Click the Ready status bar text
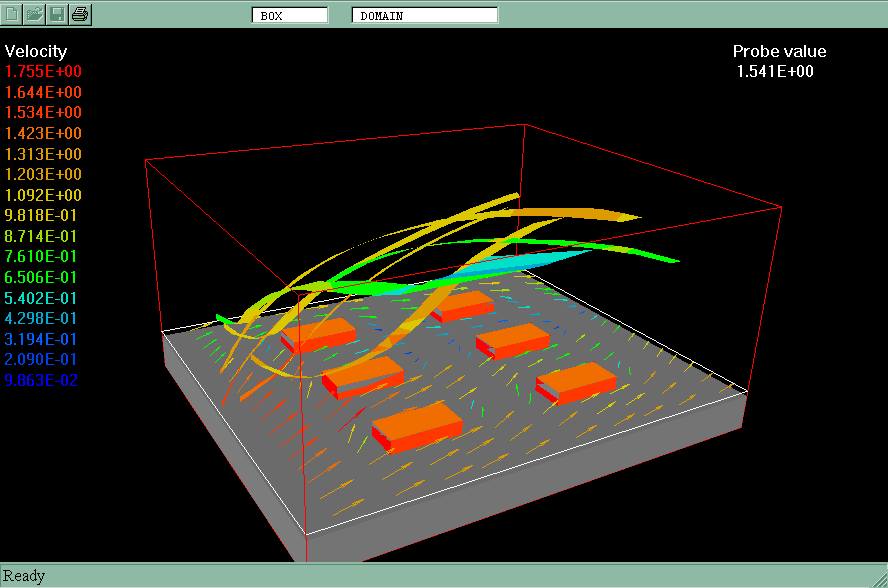Viewport: 888px width, 588px height. [24, 576]
